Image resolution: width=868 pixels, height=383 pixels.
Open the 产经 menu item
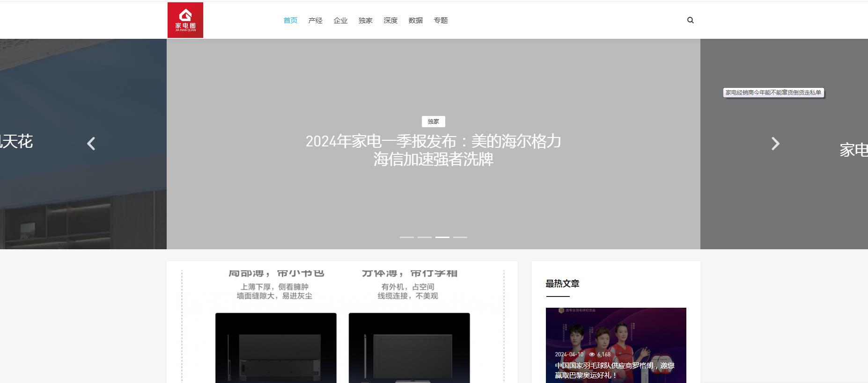click(316, 20)
